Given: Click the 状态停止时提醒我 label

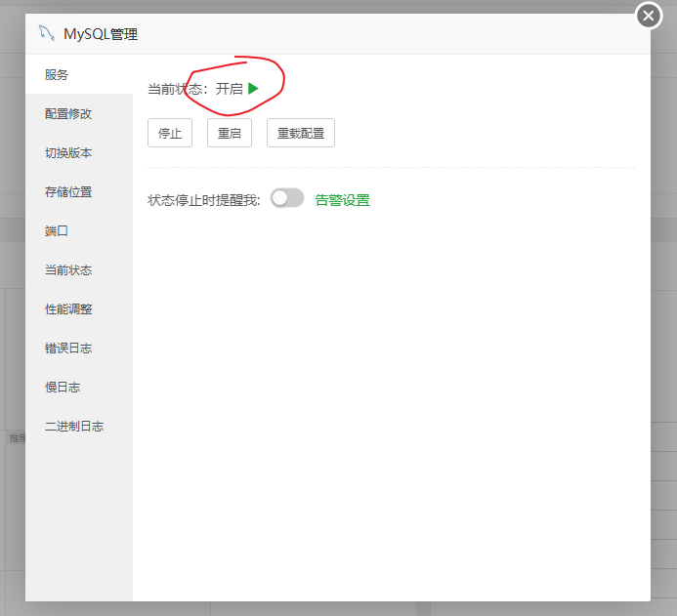Looking at the screenshot, I should pyautogui.click(x=204, y=200).
